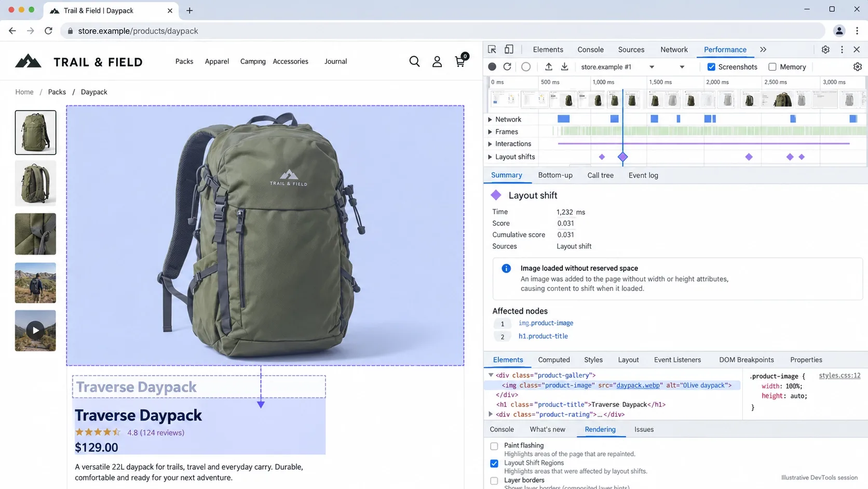Open the Bottom-up tab

(555, 175)
